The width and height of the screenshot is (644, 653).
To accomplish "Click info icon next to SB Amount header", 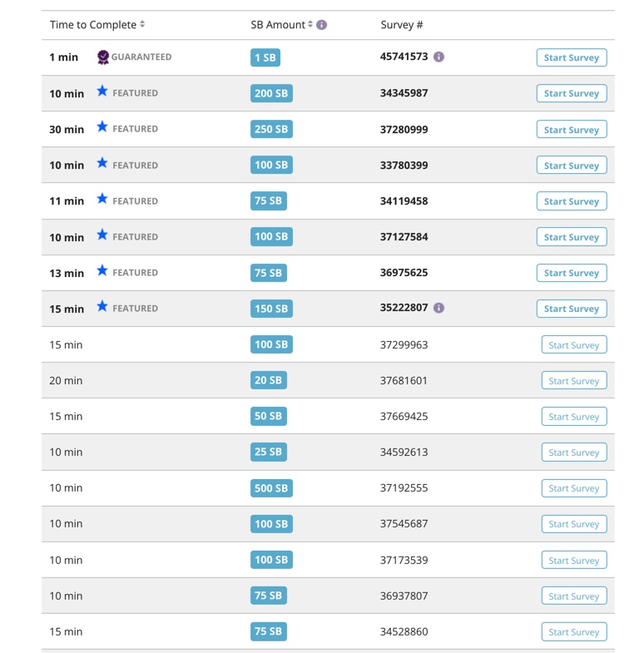I will point(322,25).
